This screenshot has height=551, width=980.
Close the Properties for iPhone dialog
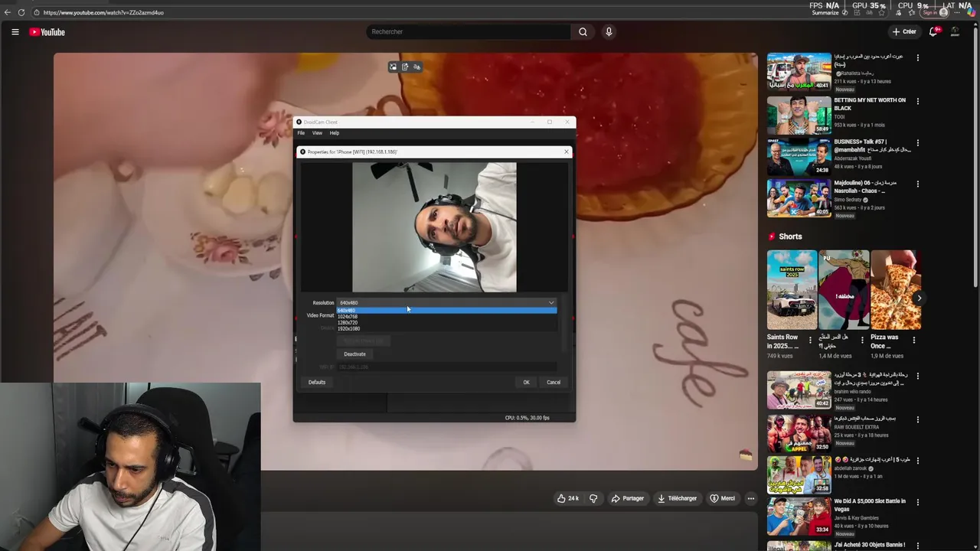coord(567,152)
